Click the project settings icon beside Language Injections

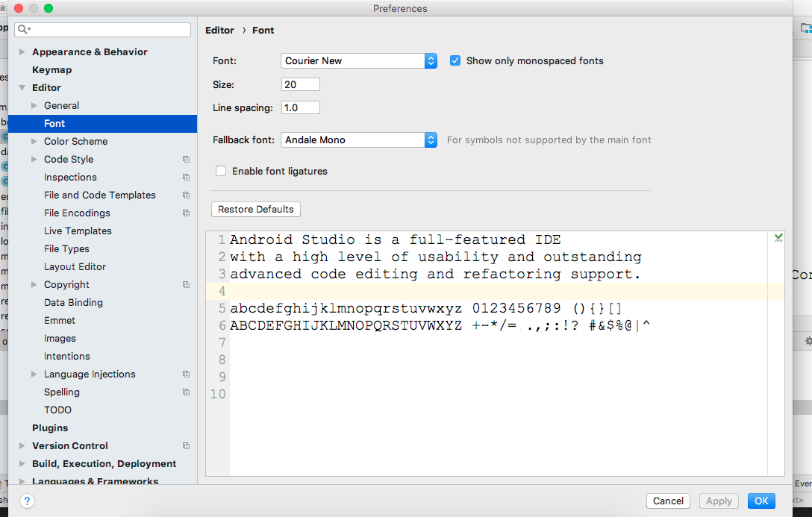(185, 374)
